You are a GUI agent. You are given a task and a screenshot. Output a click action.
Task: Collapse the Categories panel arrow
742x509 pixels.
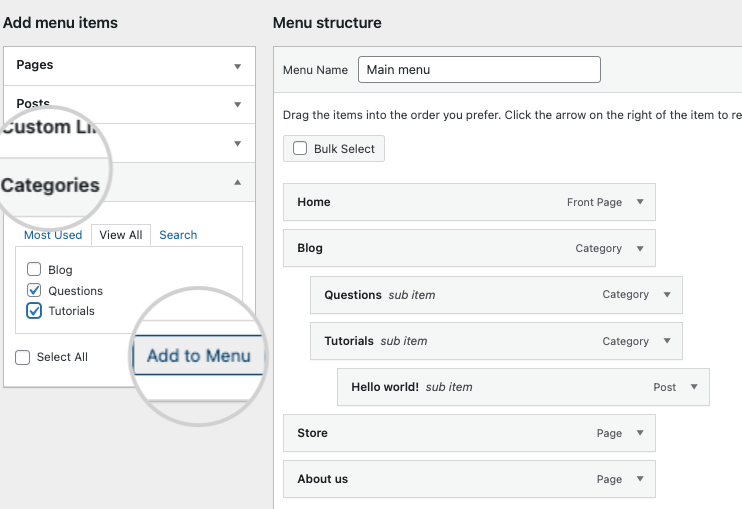tap(238, 182)
